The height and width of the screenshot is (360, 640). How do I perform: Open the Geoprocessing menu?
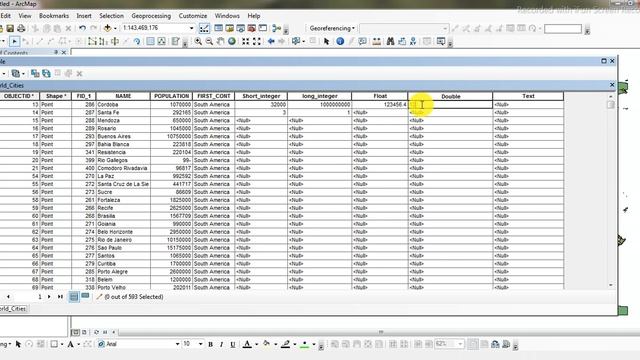151,16
